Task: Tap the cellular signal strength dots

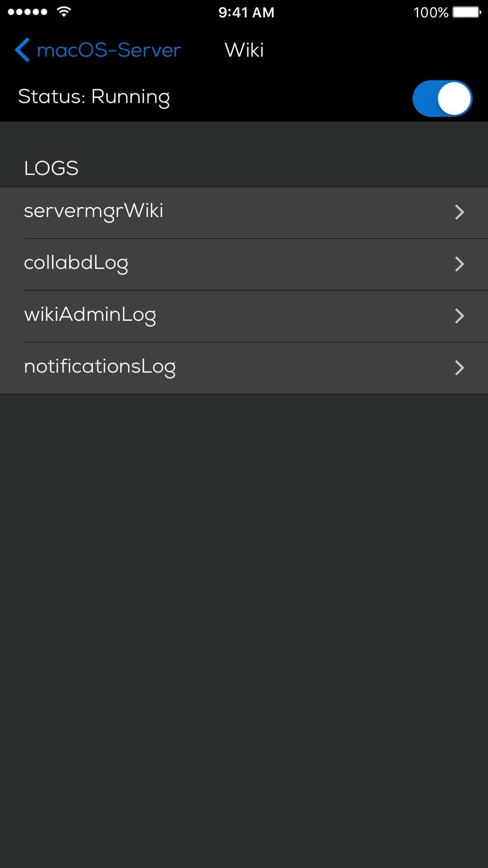Action: tap(28, 12)
